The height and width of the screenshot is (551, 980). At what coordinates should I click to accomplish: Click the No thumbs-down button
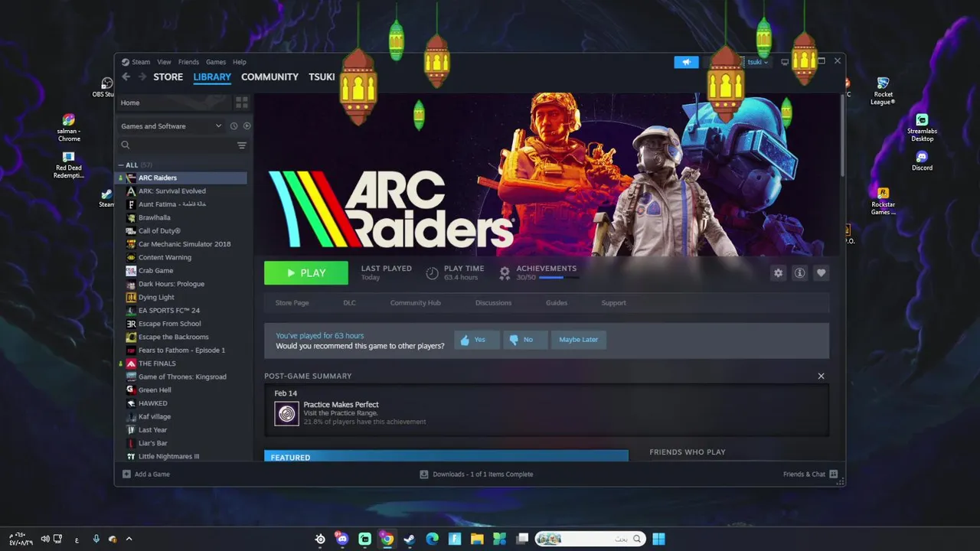[525, 340]
